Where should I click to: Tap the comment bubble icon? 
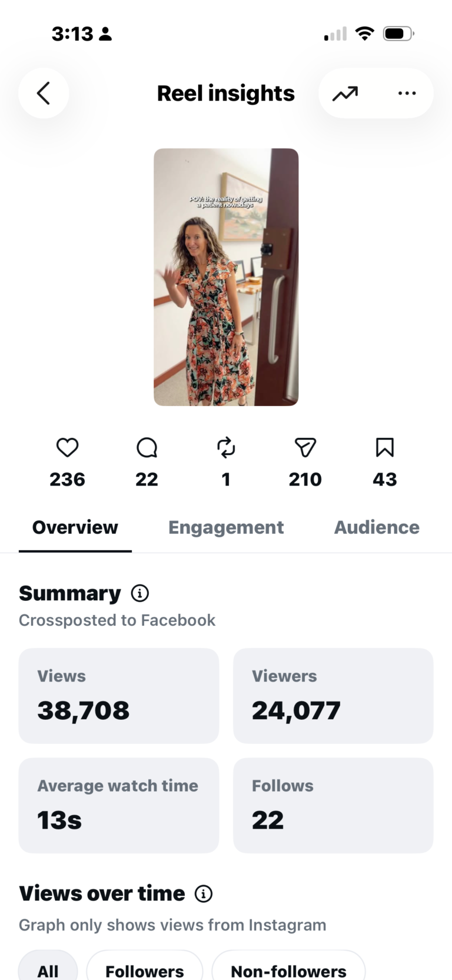[x=147, y=447]
